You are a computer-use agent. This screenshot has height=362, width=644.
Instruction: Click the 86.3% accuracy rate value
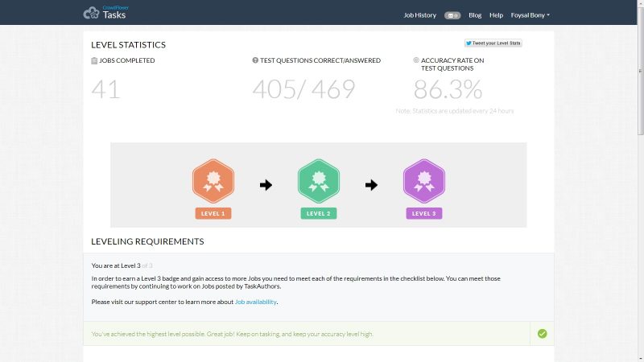tap(448, 89)
